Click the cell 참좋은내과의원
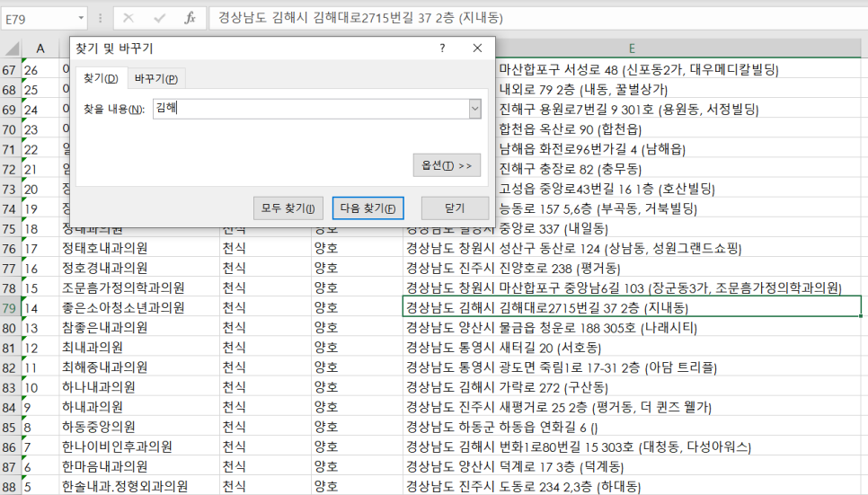Image resolution: width=868 pixels, height=495 pixels. point(139,328)
